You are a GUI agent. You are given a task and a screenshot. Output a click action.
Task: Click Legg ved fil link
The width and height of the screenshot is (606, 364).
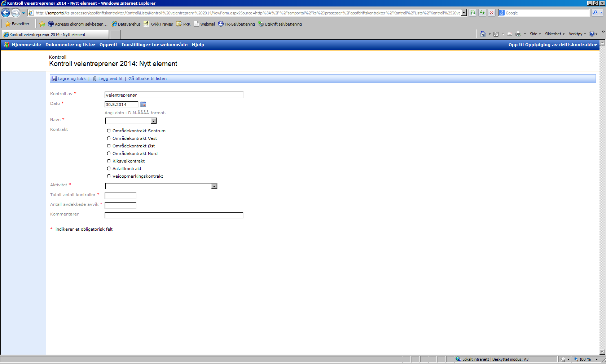[x=110, y=79]
